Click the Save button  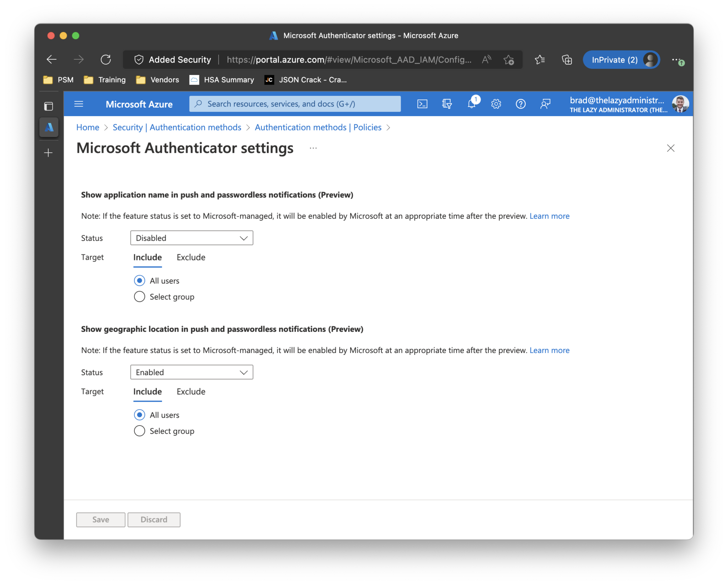(101, 520)
